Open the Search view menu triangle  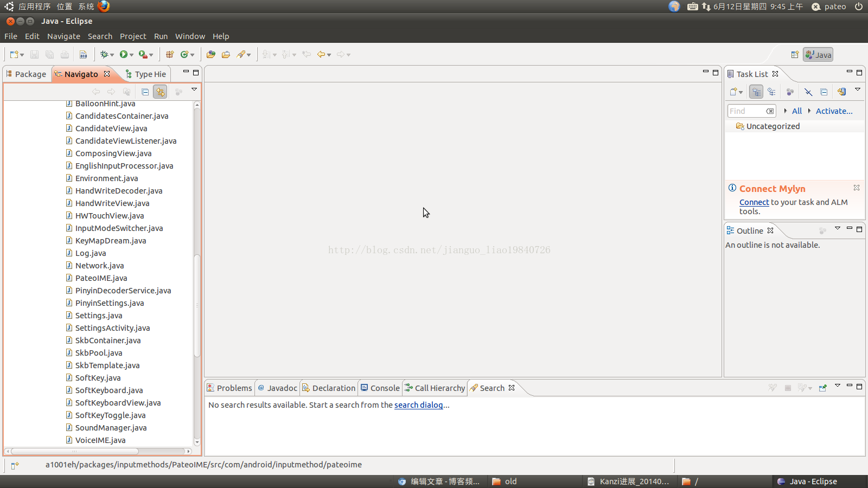coord(838,386)
